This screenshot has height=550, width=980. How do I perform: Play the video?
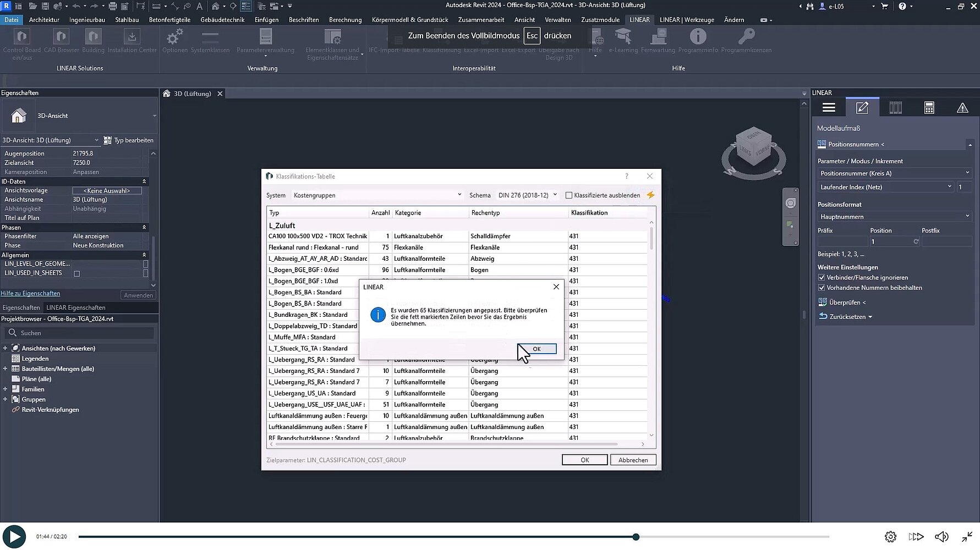(14, 537)
